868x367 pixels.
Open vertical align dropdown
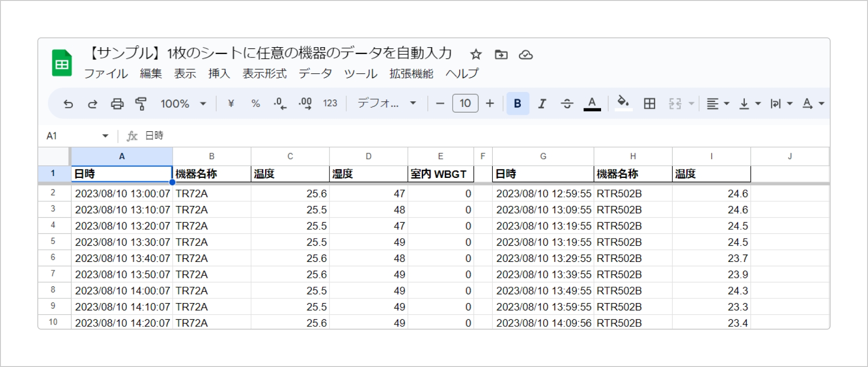[x=749, y=104]
